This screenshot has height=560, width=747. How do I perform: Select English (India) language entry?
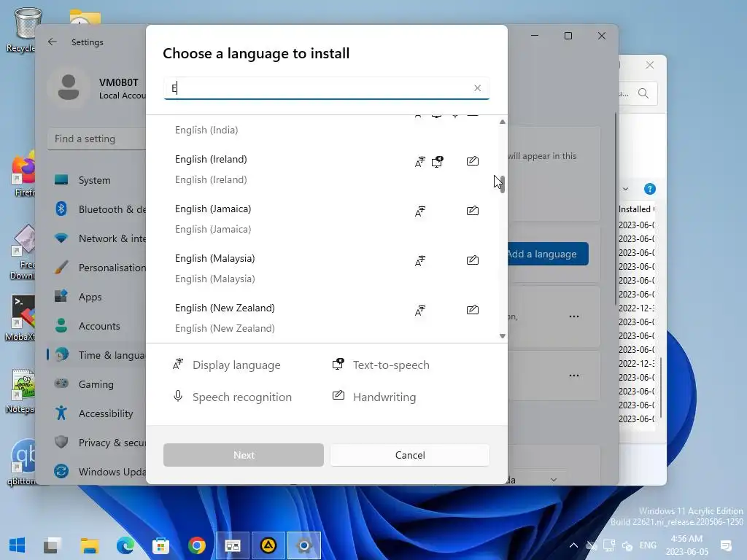pos(326,130)
